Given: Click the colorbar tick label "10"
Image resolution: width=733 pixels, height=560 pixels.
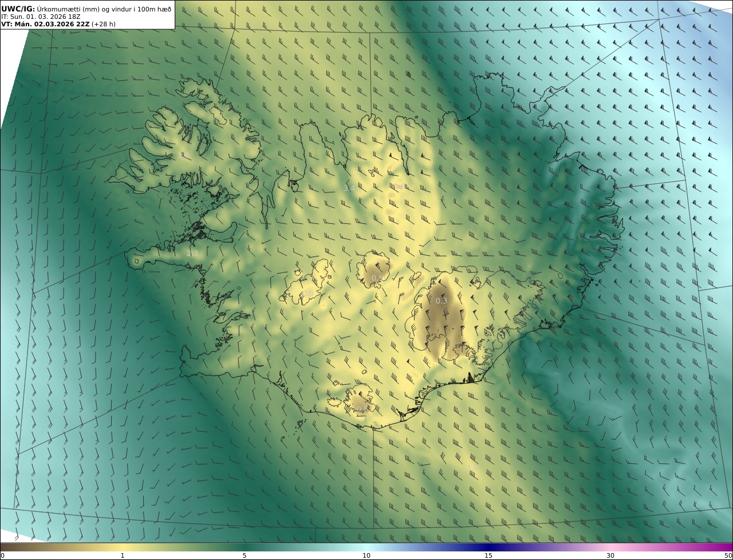Looking at the screenshot, I should click(366, 555).
